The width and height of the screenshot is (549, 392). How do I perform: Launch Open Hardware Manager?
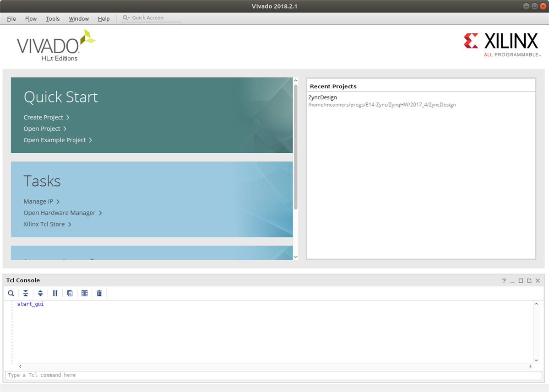(59, 213)
